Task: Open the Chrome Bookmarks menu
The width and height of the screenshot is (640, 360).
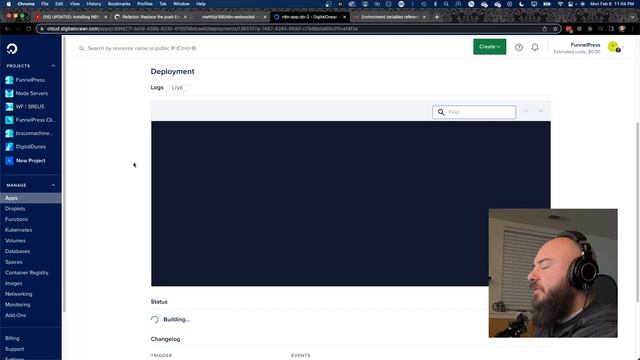Action: point(119,4)
